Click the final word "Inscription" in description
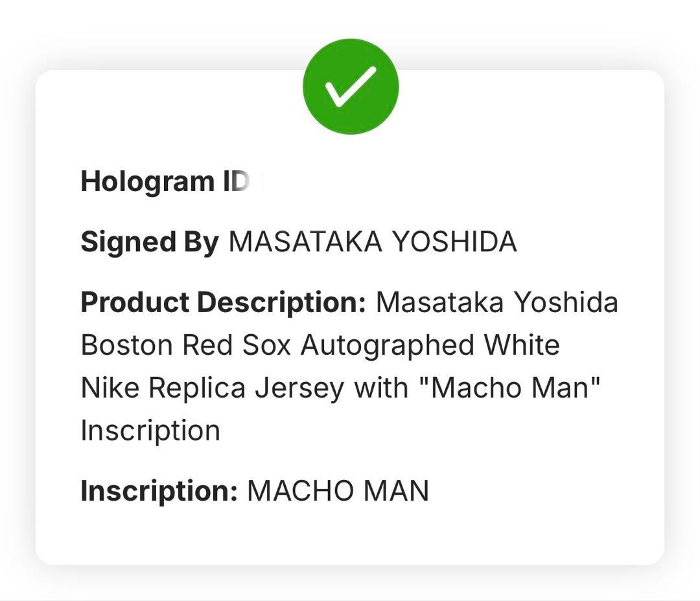700x601 pixels. coord(150,431)
